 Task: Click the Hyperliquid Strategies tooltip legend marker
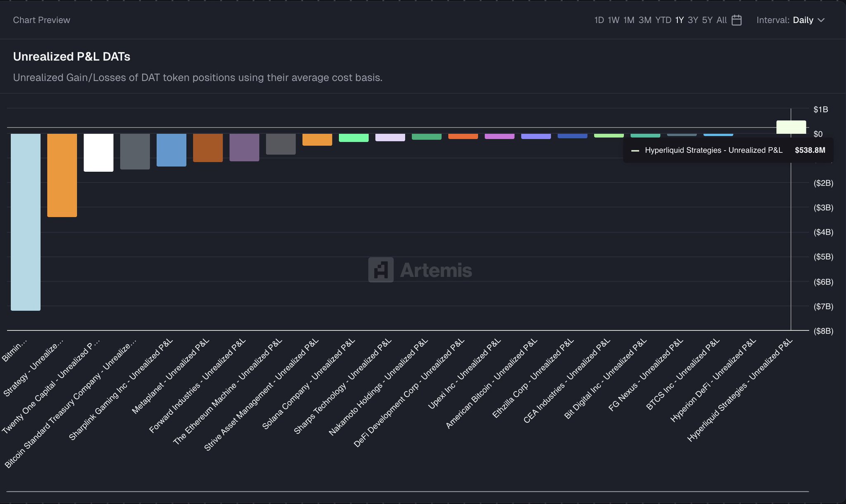635,151
